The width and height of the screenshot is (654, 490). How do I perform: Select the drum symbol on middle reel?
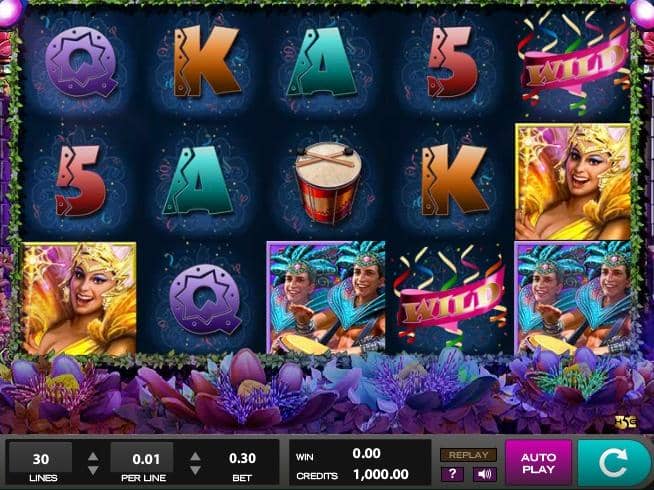click(x=328, y=183)
